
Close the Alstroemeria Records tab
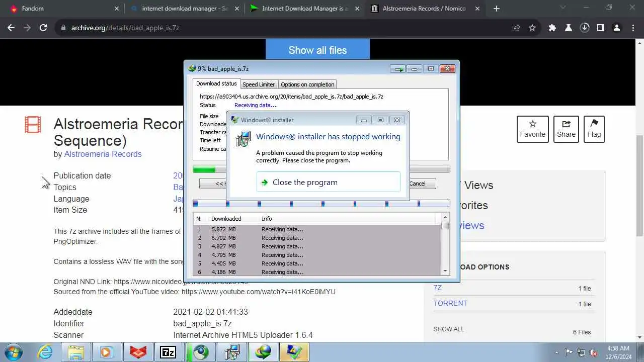[x=477, y=9]
